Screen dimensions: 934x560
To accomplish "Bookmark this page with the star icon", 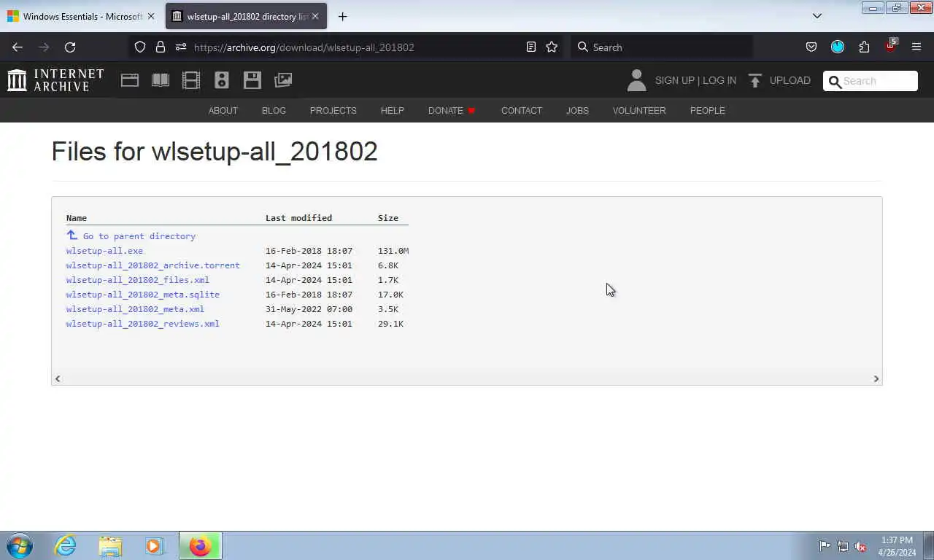I will click(x=552, y=47).
